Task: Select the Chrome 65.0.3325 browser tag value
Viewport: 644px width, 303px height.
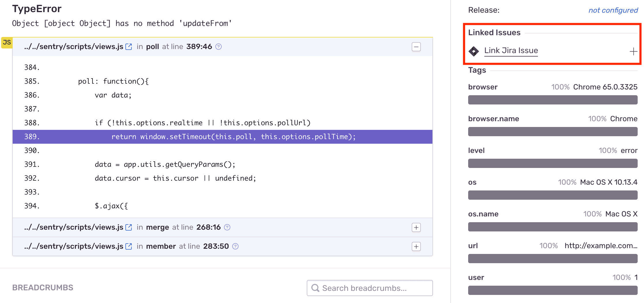Action: [x=605, y=87]
